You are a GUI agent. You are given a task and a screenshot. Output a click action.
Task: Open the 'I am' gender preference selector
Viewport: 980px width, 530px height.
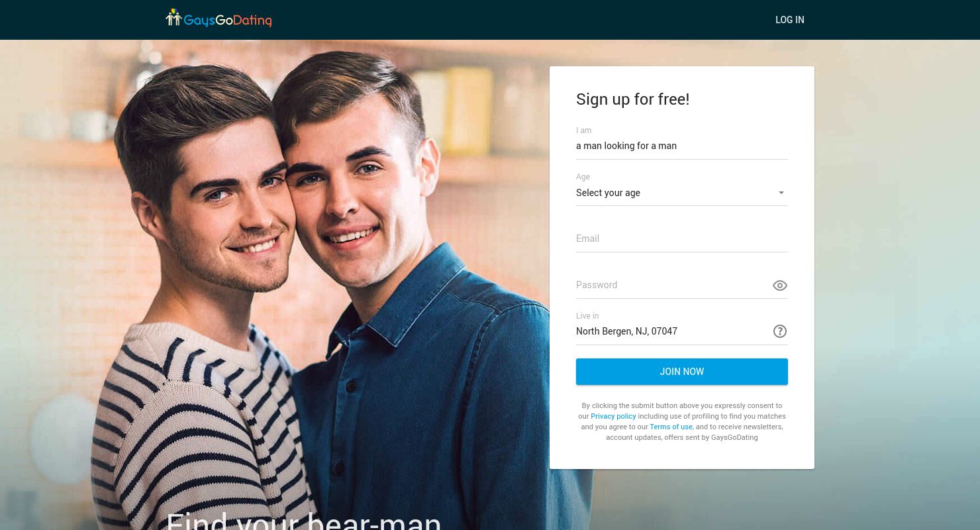pos(682,146)
